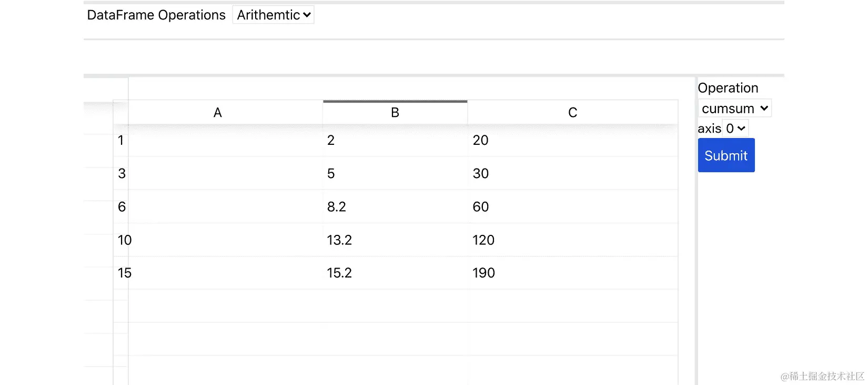The height and width of the screenshot is (385, 868).
Task: Open the Arithemtic operations dropdown
Action: 273,15
